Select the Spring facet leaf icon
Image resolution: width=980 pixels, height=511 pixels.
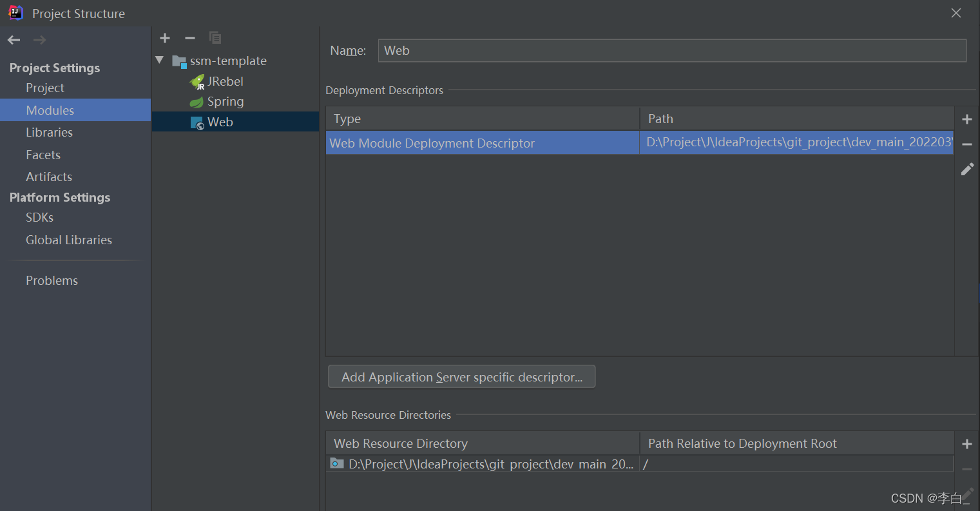click(x=197, y=102)
